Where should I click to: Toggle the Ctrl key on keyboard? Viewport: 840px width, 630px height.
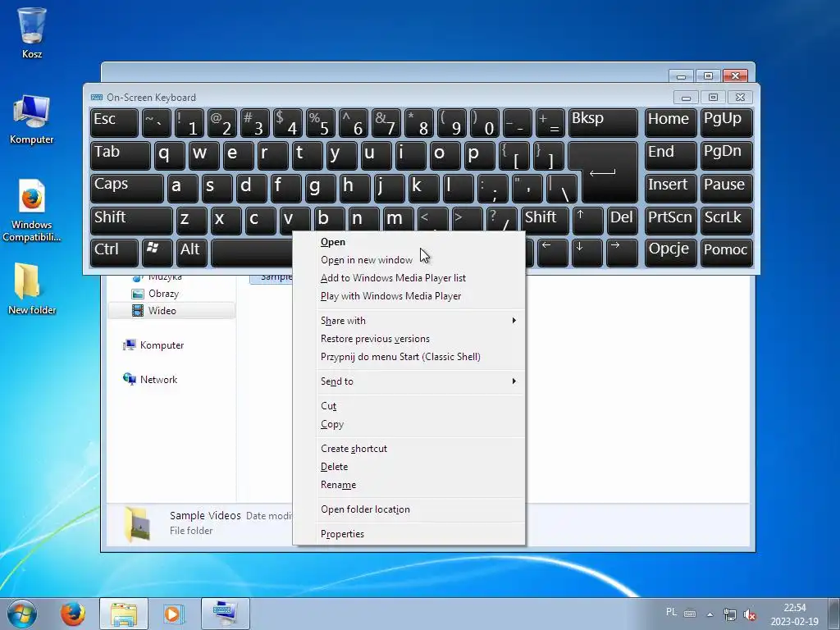pyautogui.click(x=114, y=253)
